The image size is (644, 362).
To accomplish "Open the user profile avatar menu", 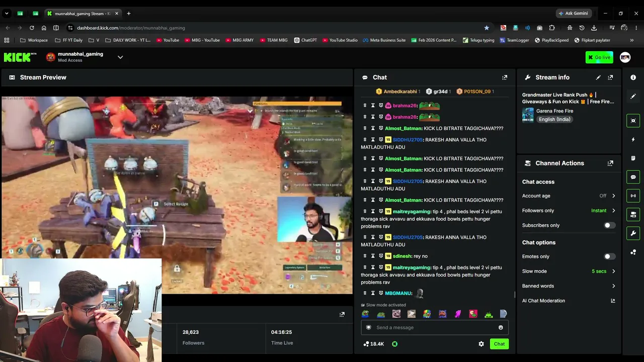I will pyautogui.click(x=625, y=57).
